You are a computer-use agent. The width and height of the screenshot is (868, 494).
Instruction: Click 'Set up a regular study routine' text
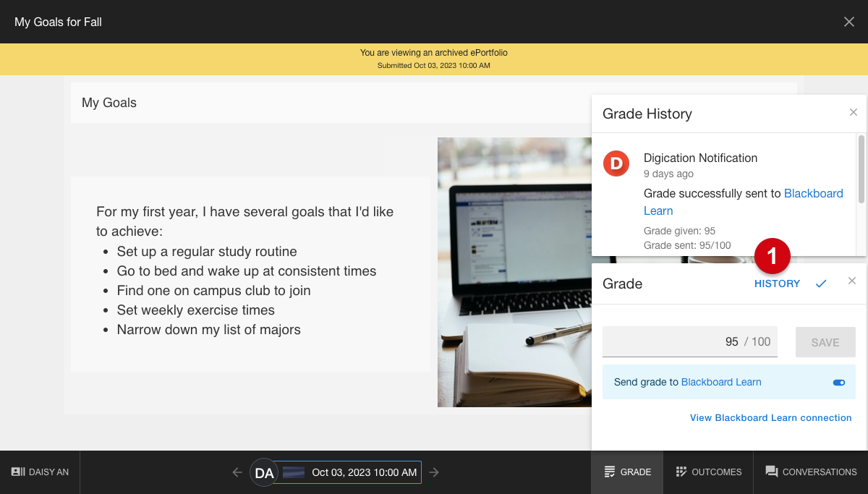(207, 252)
